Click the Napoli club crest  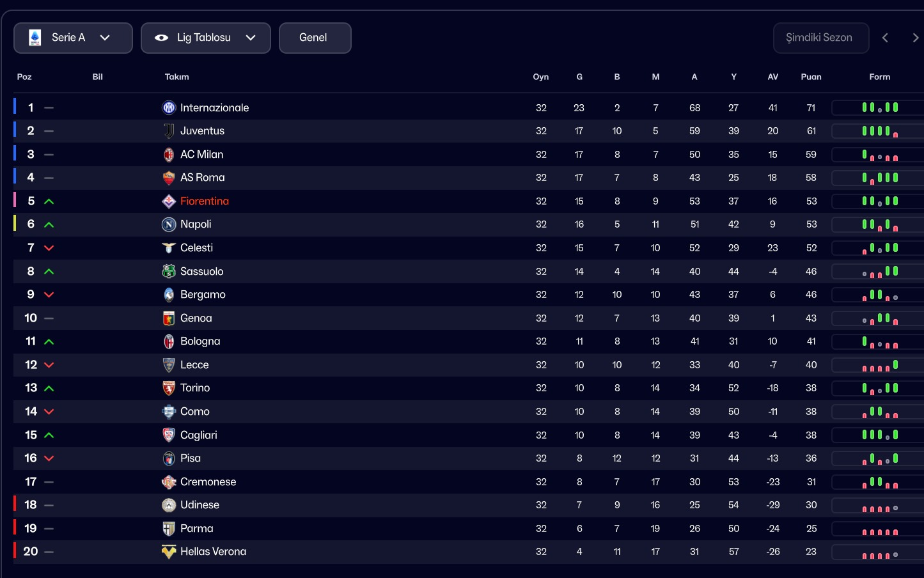169,224
